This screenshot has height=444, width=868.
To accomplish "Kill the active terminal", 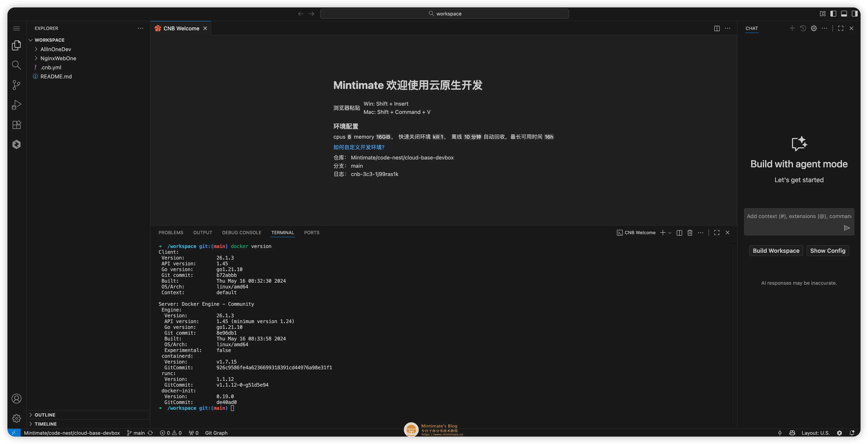I will (x=690, y=233).
